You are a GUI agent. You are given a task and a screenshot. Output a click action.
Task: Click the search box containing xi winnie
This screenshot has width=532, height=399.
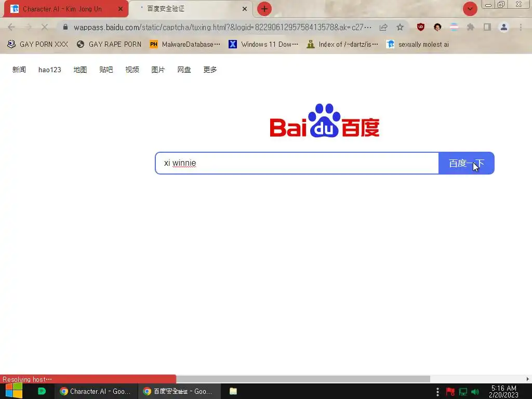(297, 163)
